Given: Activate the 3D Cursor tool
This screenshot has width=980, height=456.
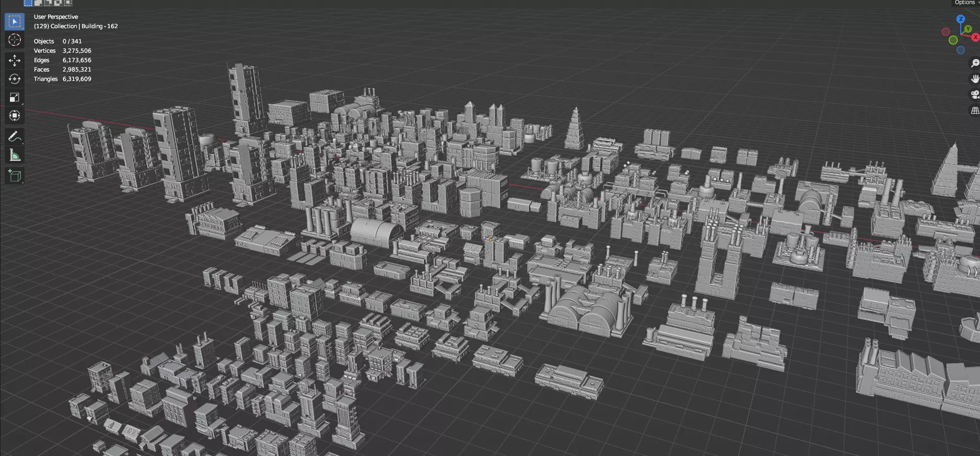Looking at the screenshot, I should 15,40.
